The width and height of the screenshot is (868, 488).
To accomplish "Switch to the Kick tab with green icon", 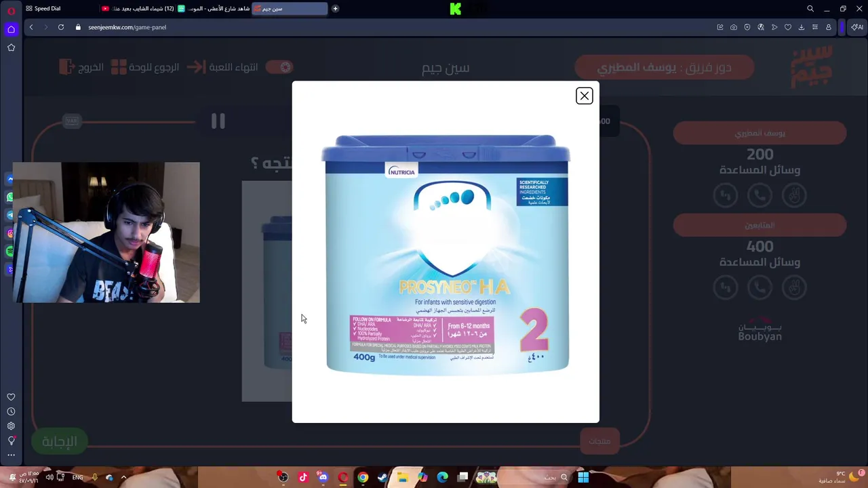I will click(212, 9).
